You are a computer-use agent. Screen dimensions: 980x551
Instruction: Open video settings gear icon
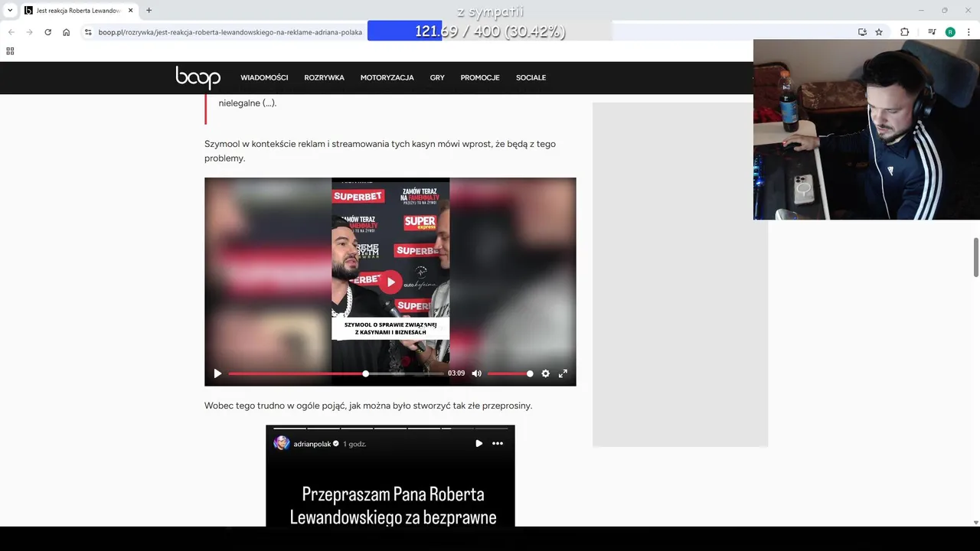[545, 373]
